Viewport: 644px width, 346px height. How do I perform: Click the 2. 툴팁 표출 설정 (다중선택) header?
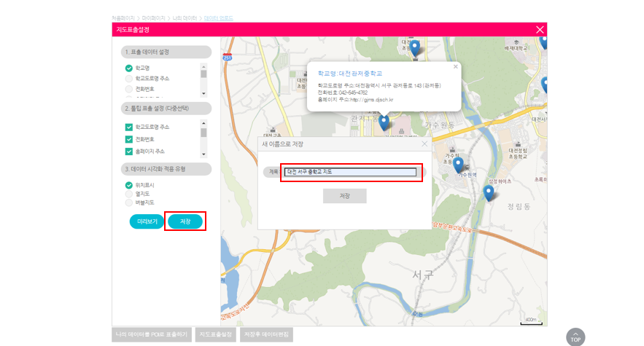(x=166, y=109)
